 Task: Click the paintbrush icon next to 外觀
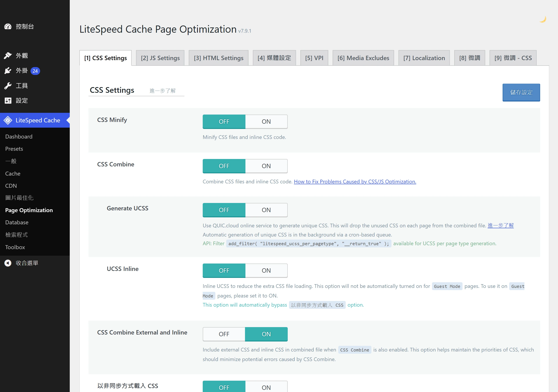click(8, 56)
